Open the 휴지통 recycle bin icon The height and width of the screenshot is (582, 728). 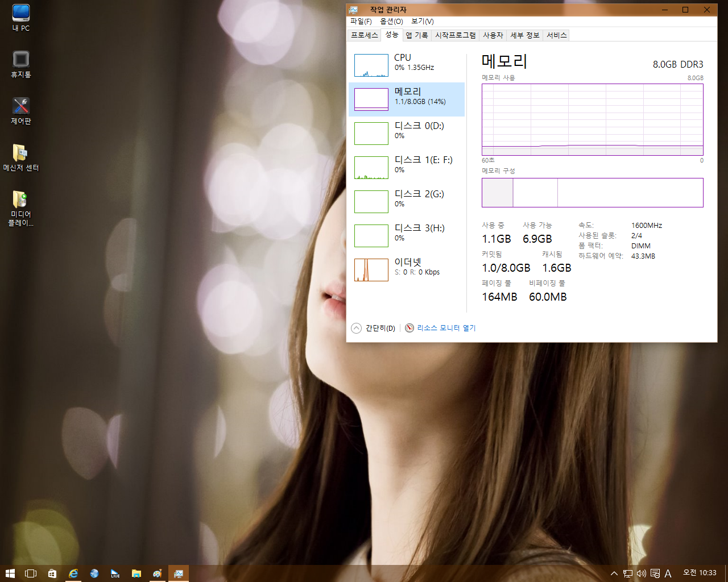click(21, 64)
